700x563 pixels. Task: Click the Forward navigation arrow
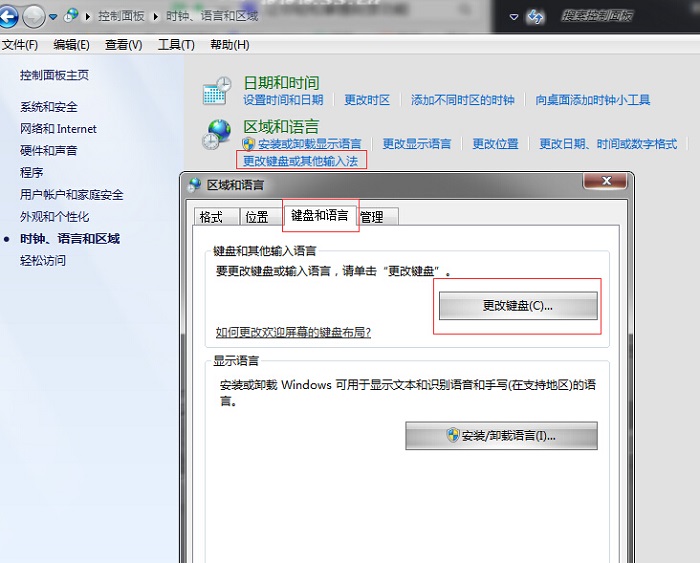click(34, 17)
